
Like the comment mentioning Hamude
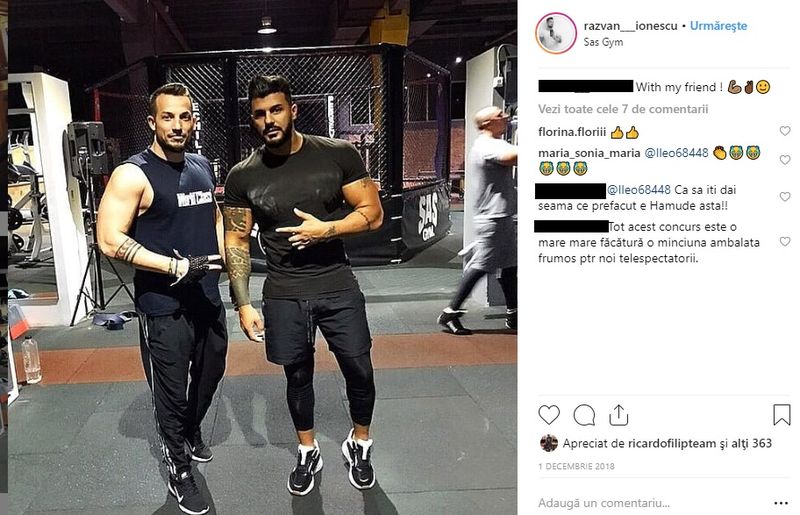pyautogui.click(x=785, y=197)
